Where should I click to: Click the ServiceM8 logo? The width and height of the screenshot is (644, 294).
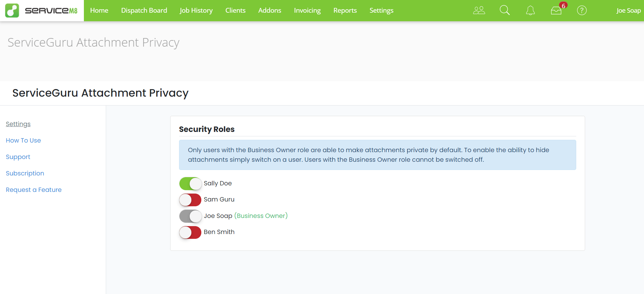click(41, 11)
